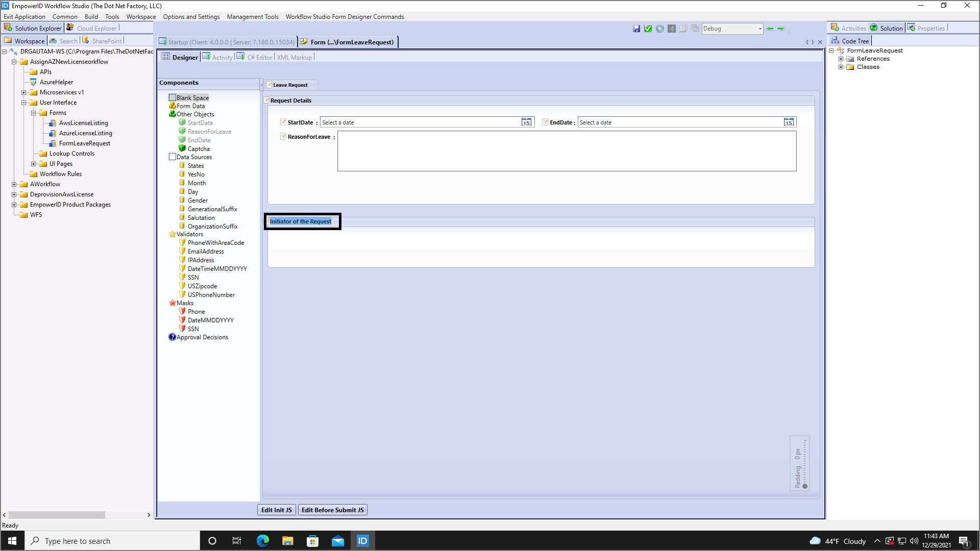This screenshot has width=980, height=551.
Task: Toggle the EndDate field checkbox
Action: pyautogui.click(x=545, y=122)
